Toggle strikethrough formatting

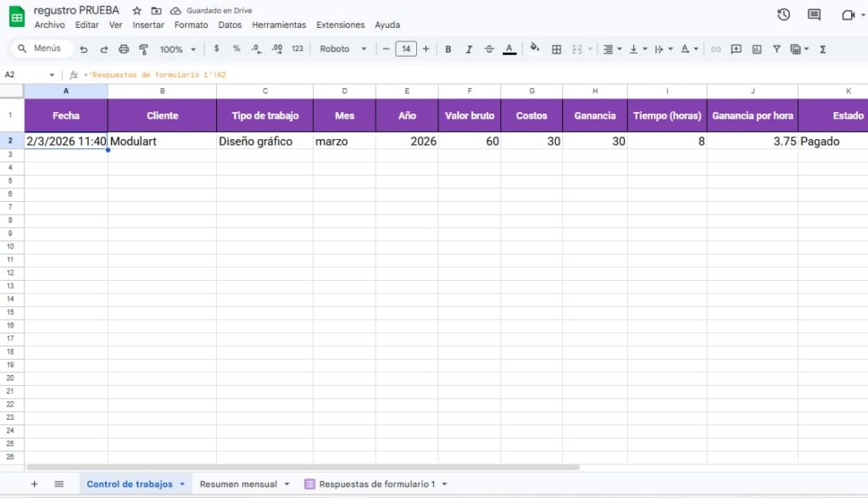coord(489,49)
